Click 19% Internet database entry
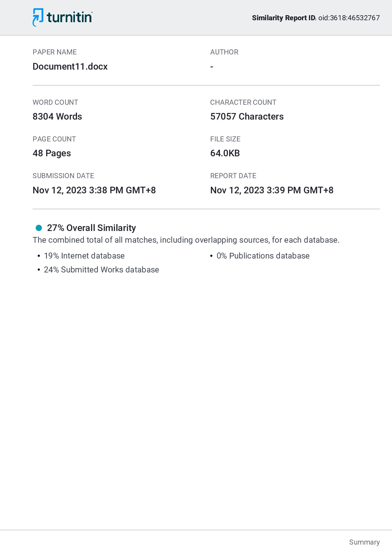Screen dimensions: 392x555 [x=84, y=256]
